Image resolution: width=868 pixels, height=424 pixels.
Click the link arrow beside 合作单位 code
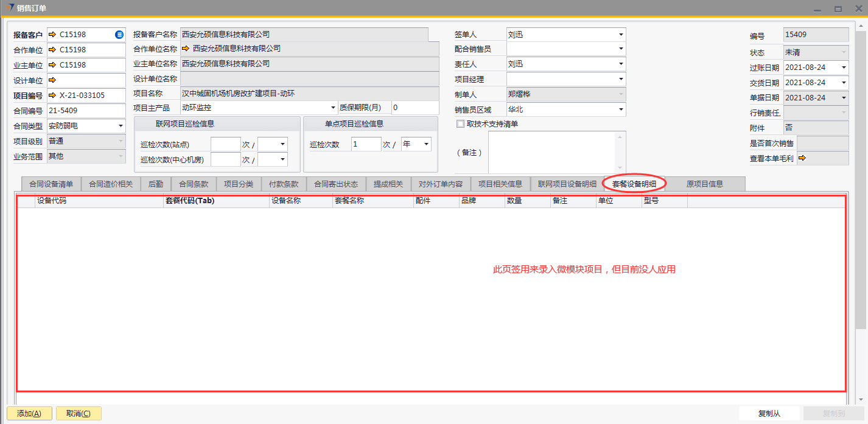coord(52,50)
